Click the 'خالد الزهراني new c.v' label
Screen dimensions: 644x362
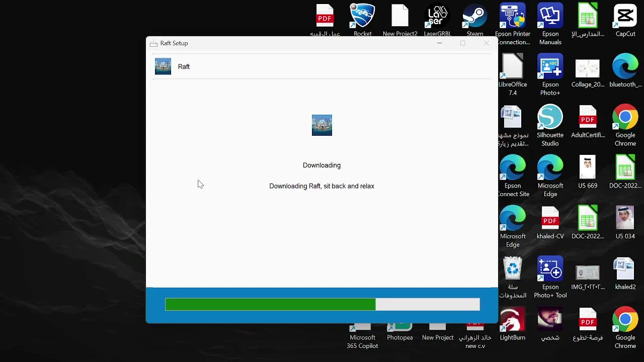[x=475, y=342]
